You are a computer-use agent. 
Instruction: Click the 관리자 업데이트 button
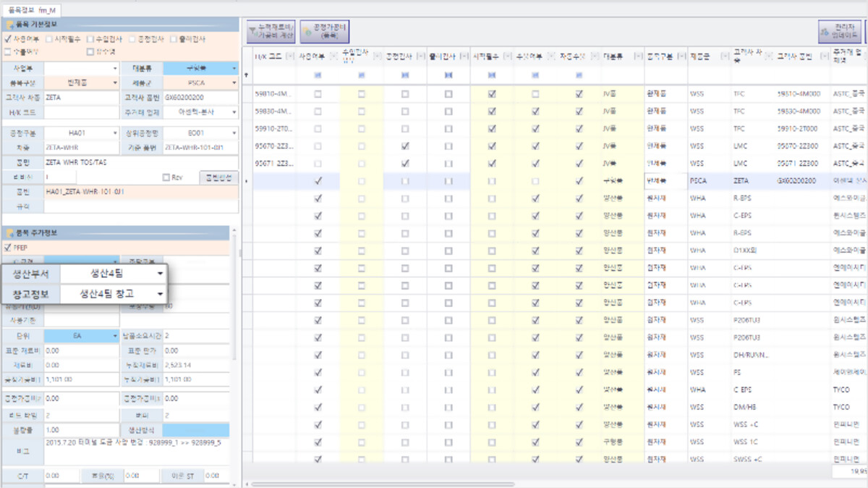(839, 31)
